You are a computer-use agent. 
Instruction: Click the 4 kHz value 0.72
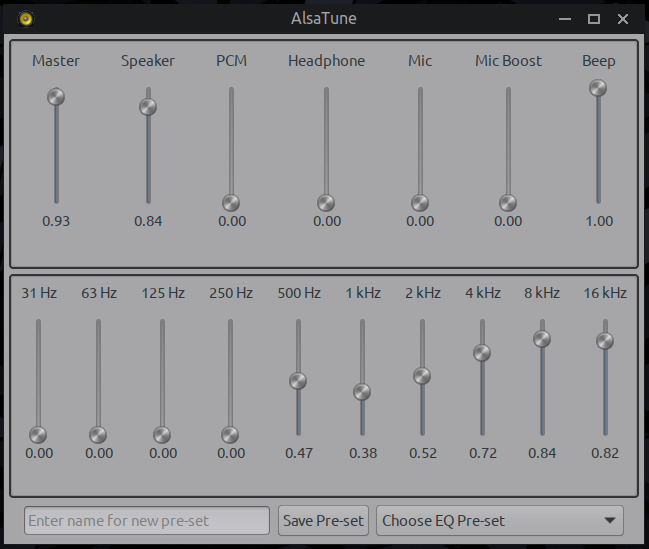[483, 453]
